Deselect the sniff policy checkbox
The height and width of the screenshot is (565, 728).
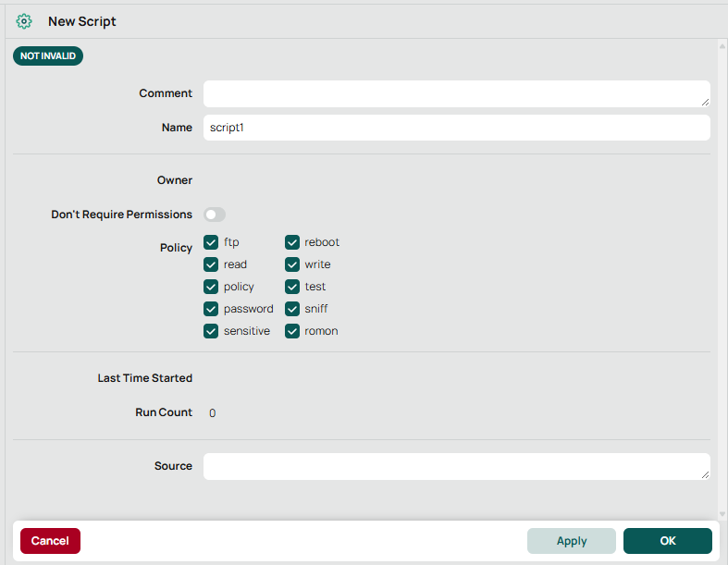[x=292, y=309]
